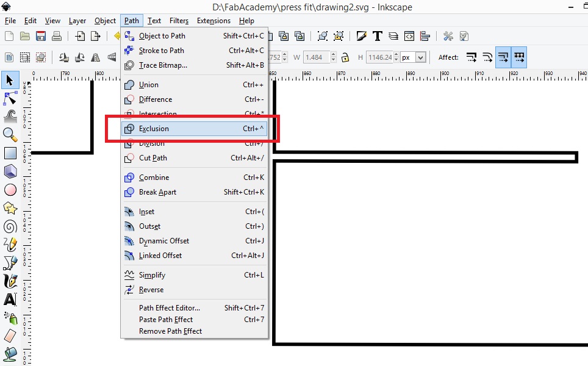Open Align and Distribute icon

425,36
